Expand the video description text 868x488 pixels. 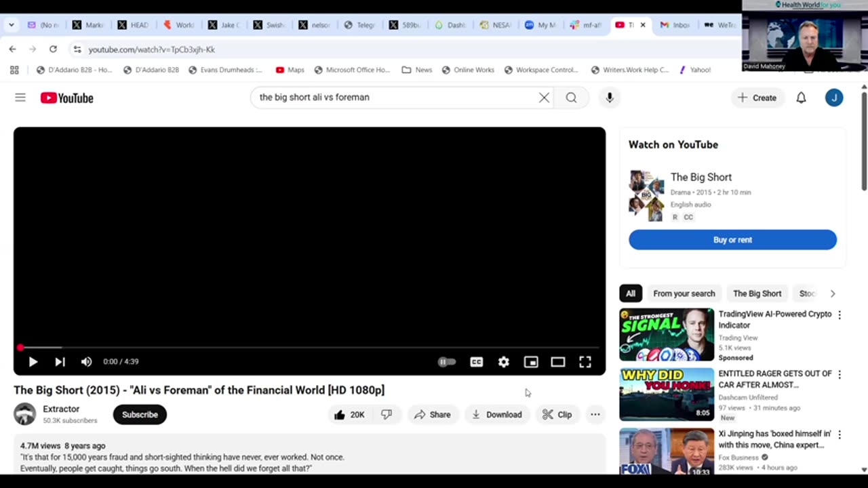coord(309,456)
